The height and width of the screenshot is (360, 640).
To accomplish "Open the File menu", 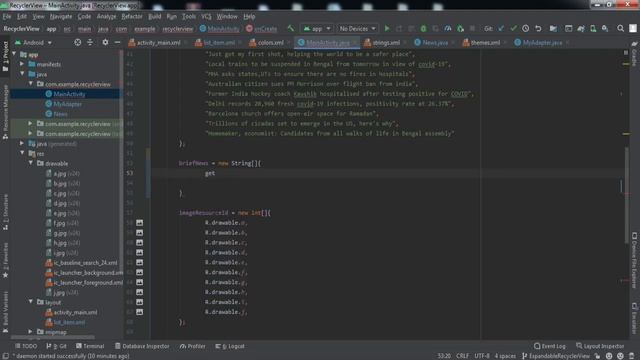I will point(7,16).
